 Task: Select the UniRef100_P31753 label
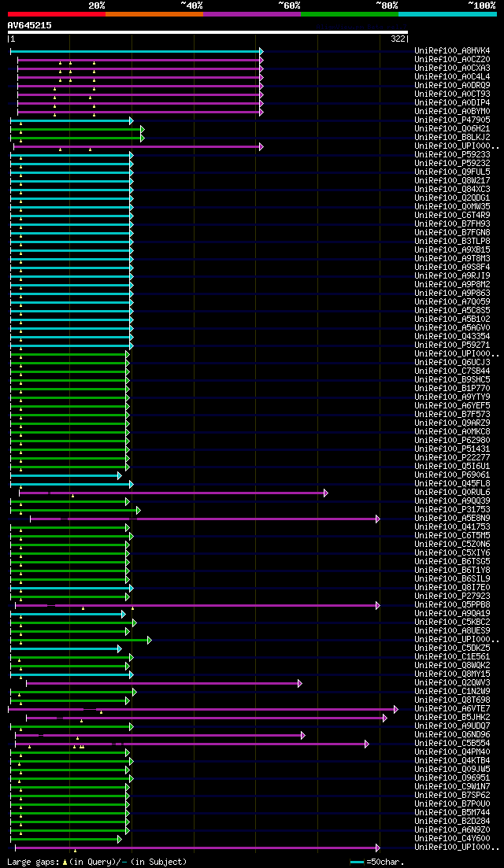(x=452, y=510)
